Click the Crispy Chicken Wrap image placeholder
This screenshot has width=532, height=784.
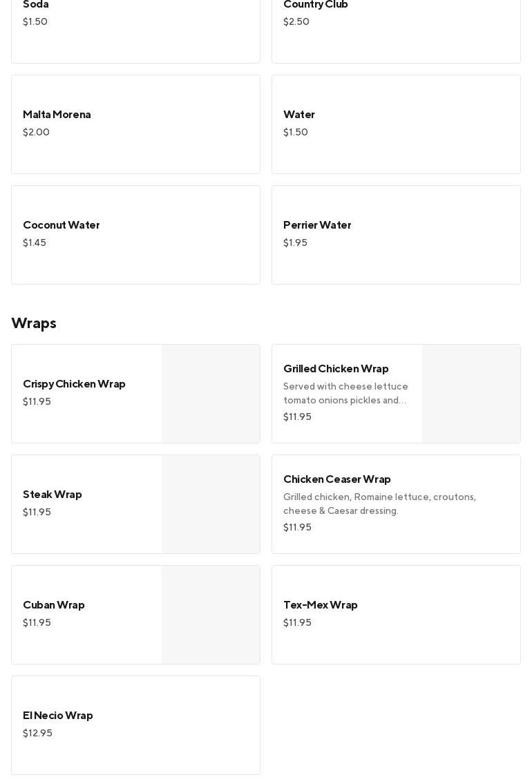coord(211,394)
